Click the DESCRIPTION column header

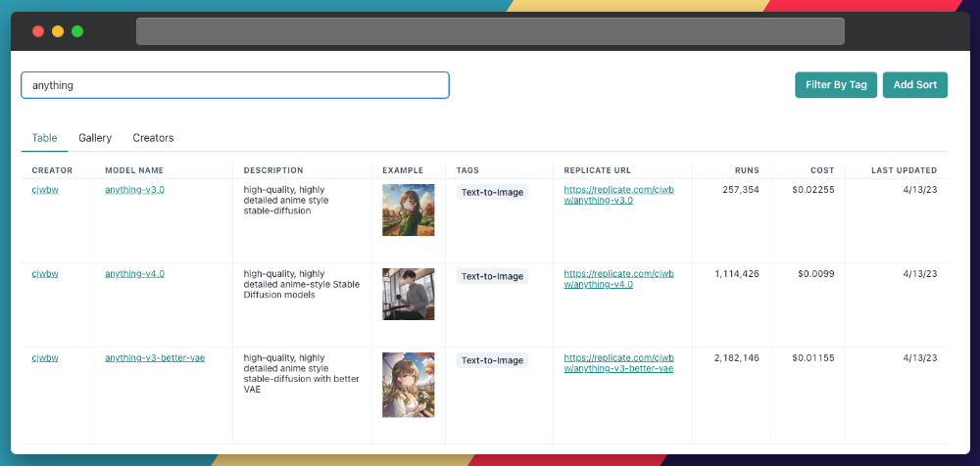pos(273,170)
